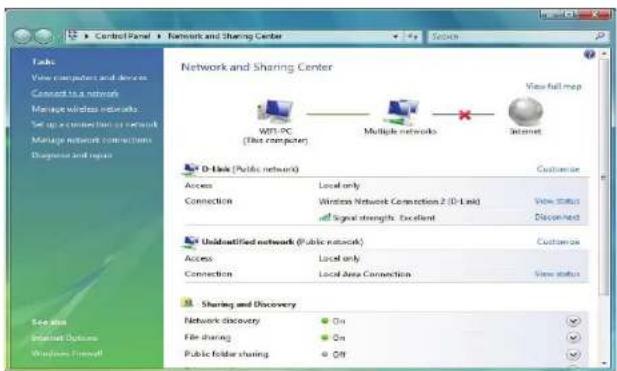This screenshot has height=371, width=617.
Task: Open View full map link
Action: (553, 86)
